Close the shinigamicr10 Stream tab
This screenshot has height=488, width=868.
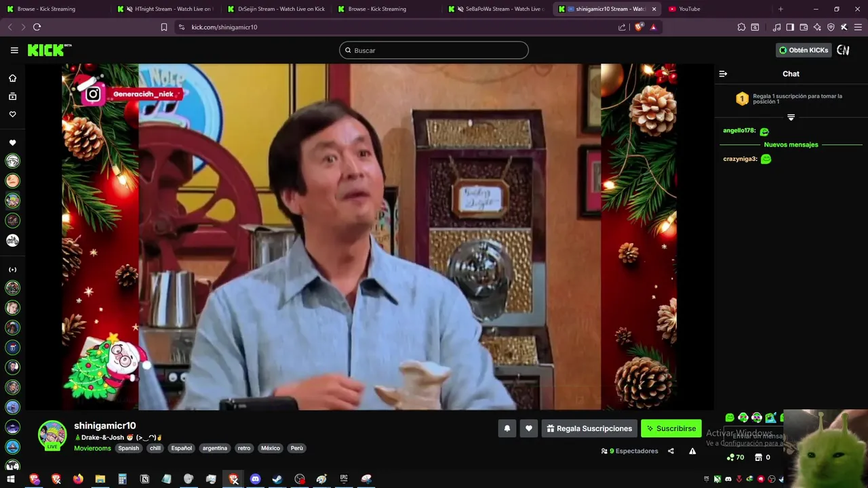(x=654, y=9)
